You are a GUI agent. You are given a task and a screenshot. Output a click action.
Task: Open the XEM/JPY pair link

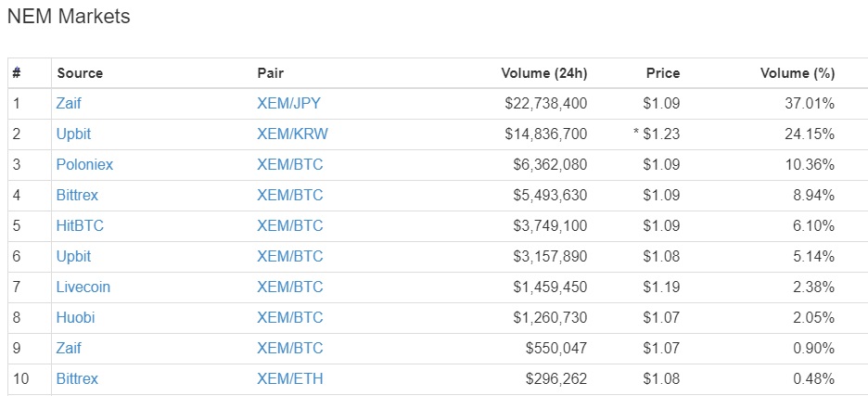(x=288, y=103)
